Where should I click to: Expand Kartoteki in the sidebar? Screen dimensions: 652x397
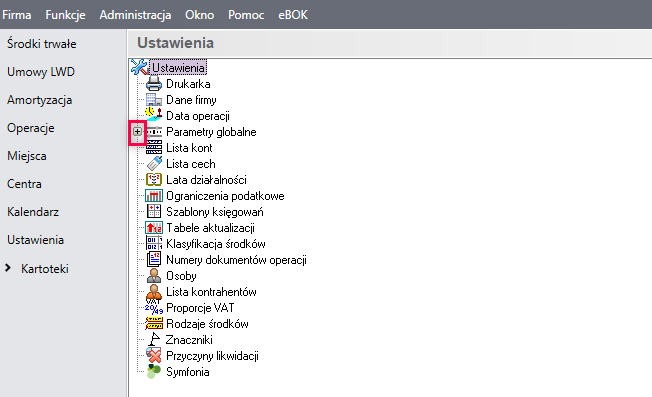[8, 269]
